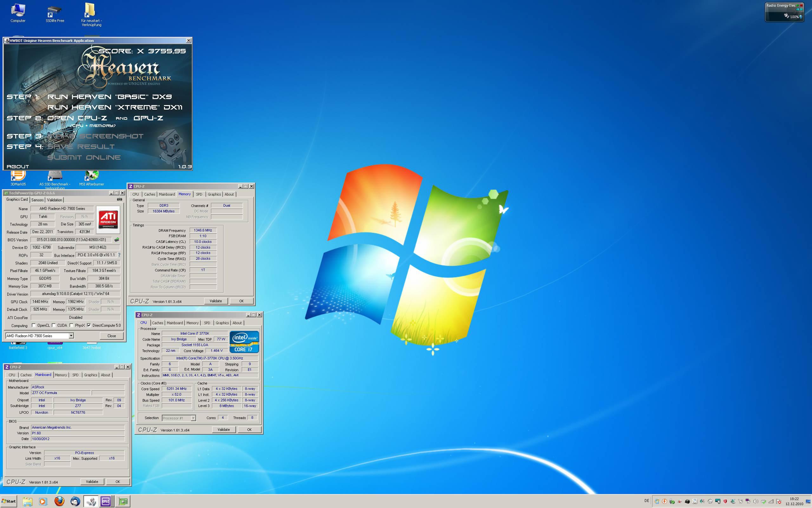The height and width of the screenshot is (508, 812).
Task: Open About tab in CPU-Z Mainboard window
Action: pyautogui.click(x=105, y=375)
